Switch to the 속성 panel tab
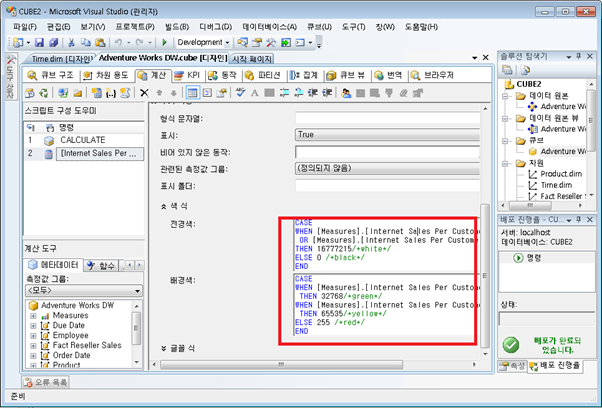This screenshot has height=408, width=602. pos(512,366)
